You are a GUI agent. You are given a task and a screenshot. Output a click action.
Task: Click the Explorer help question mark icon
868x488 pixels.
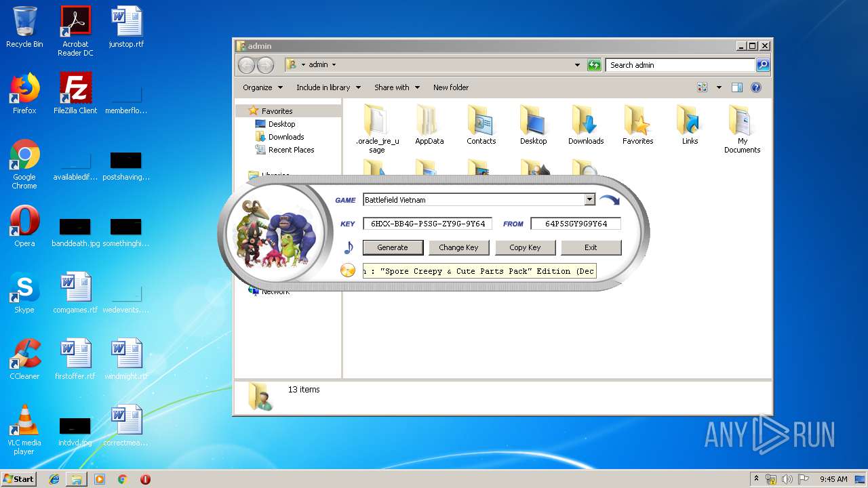(756, 87)
